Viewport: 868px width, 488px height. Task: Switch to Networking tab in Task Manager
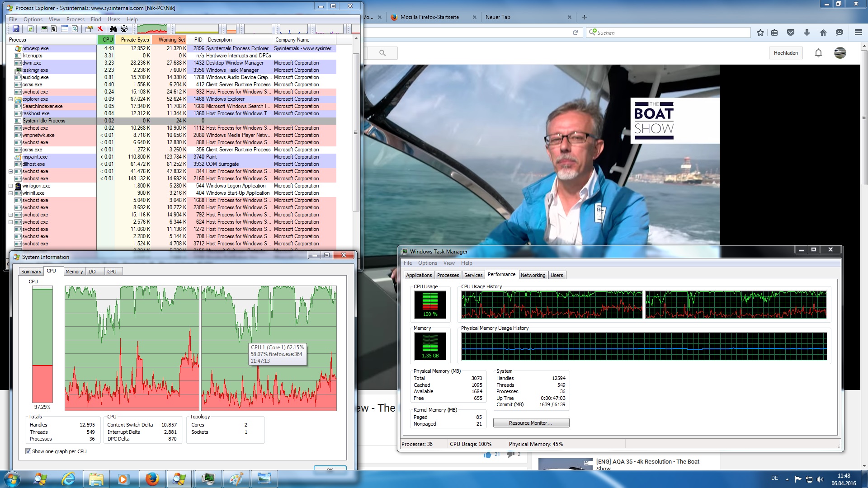coord(533,275)
